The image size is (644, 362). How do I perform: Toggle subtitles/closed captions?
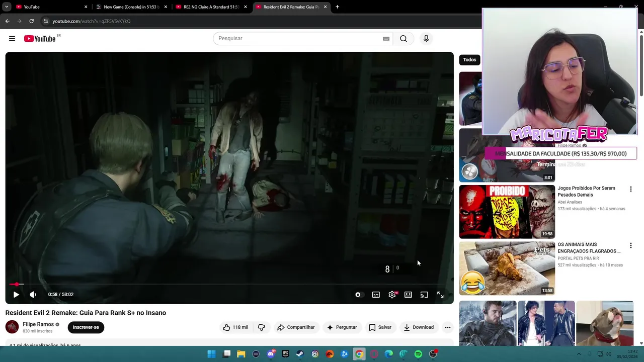376,295
